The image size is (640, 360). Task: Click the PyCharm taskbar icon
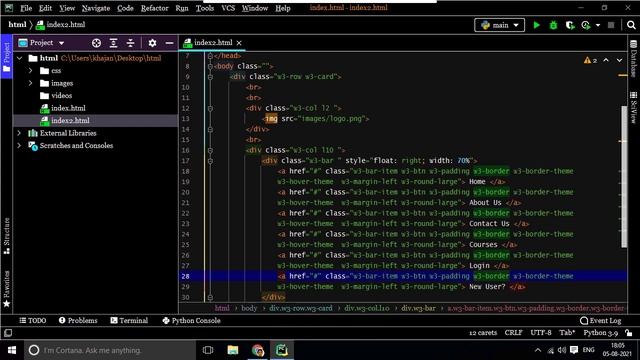pyautogui.click(x=282, y=350)
